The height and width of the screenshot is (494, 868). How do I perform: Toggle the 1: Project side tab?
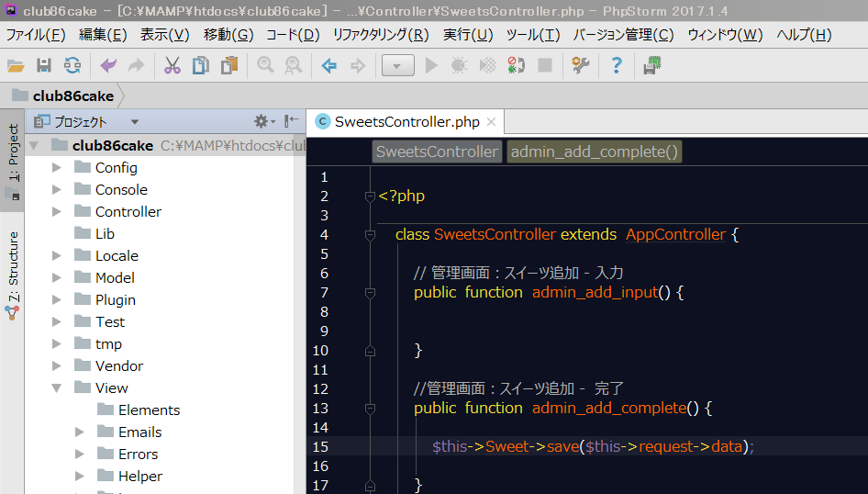(x=13, y=160)
